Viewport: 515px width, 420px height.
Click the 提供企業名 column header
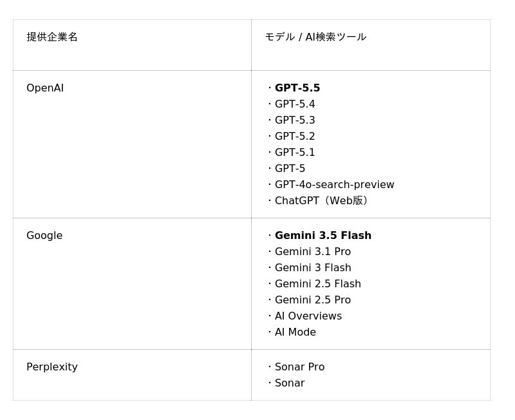(x=52, y=37)
